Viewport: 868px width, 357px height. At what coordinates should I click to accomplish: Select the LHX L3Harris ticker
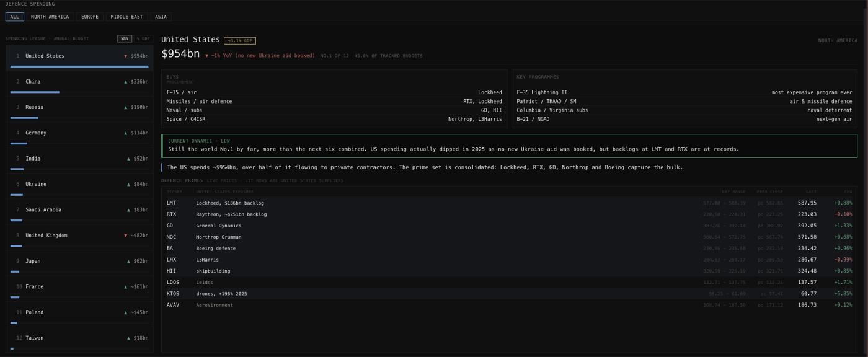click(x=510, y=260)
